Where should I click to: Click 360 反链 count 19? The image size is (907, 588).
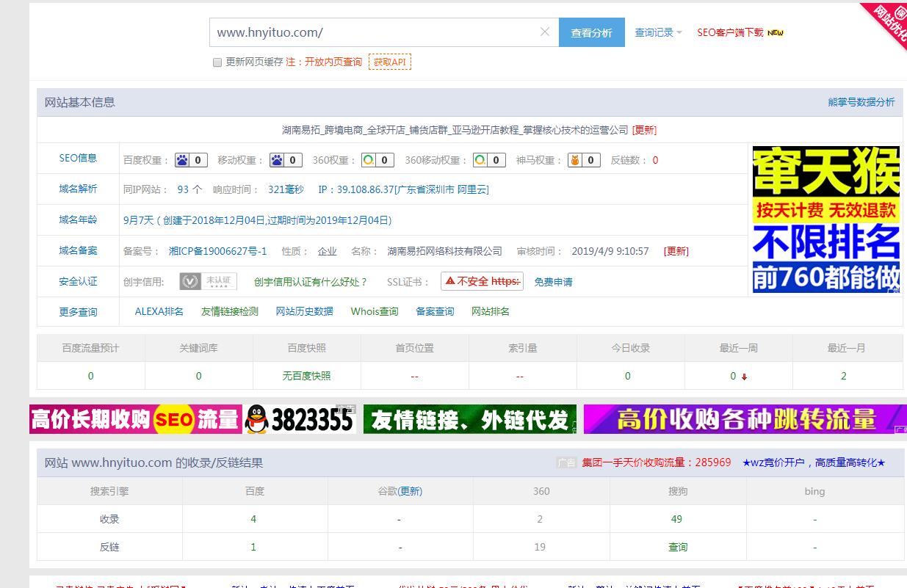540,547
